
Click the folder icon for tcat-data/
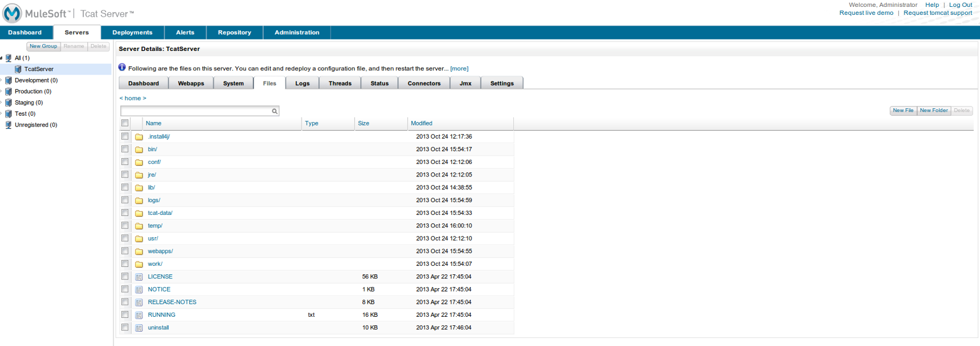pos(139,213)
